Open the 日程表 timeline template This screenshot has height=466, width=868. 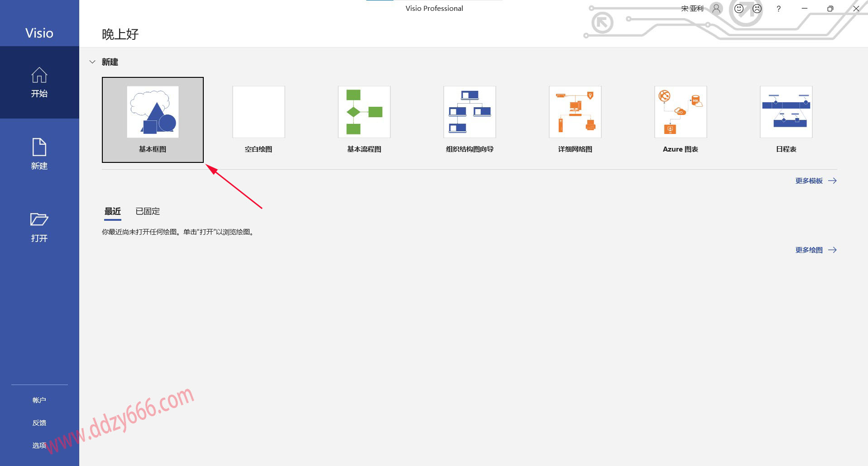[786, 112]
